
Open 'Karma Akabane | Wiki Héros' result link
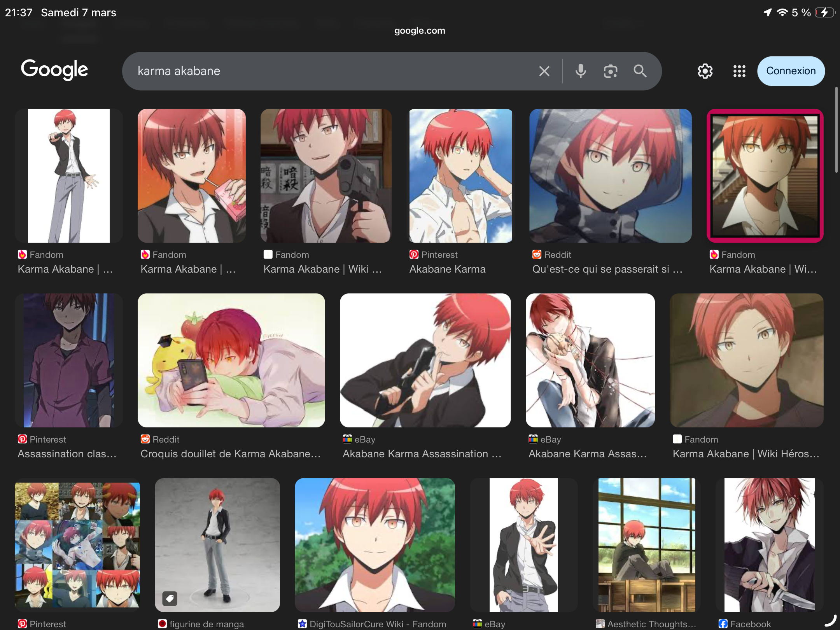(x=745, y=454)
